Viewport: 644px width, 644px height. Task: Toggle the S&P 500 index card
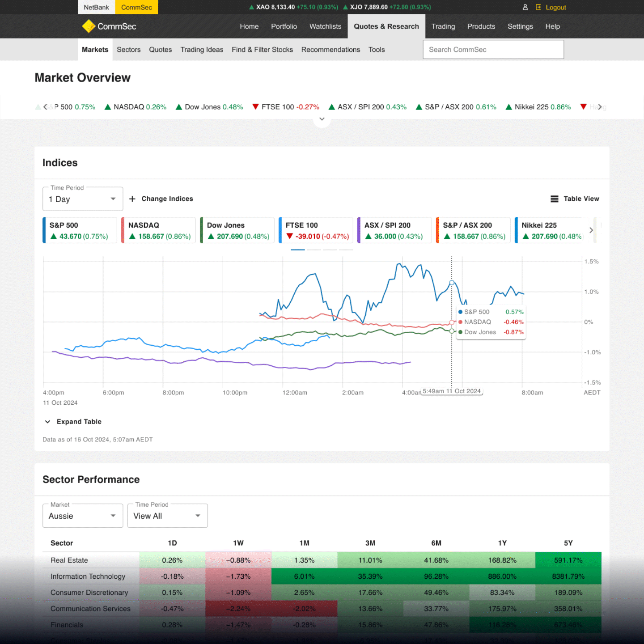pyautogui.click(x=80, y=230)
